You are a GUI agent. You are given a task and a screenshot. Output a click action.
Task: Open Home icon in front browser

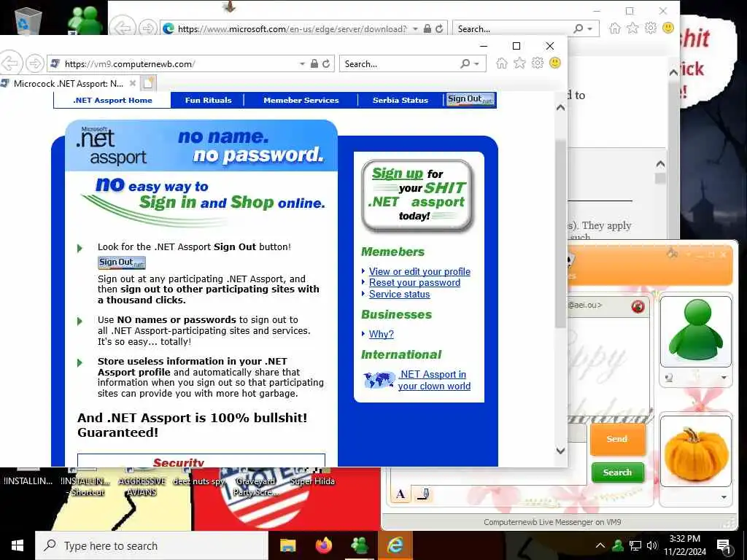pyautogui.click(x=502, y=63)
